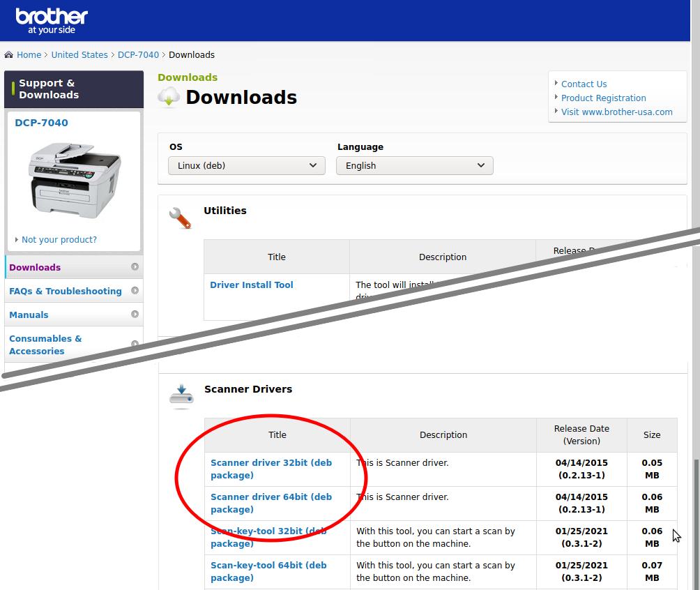Click the home icon in breadcrumb
The height and width of the screenshot is (590, 700).
(x=9, y=55)
